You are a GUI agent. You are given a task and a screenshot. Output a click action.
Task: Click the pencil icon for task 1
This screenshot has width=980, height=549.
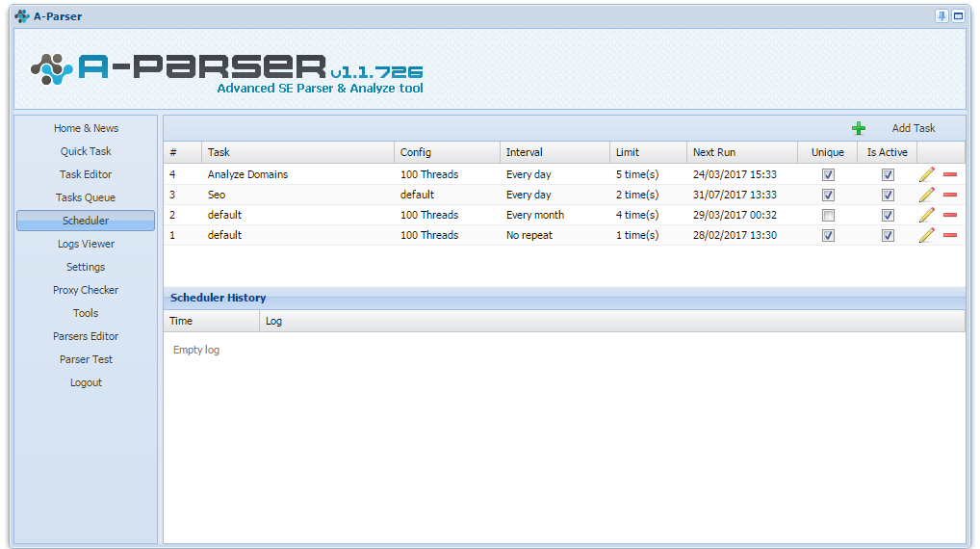pyautogui.click(x=927, y=235)
